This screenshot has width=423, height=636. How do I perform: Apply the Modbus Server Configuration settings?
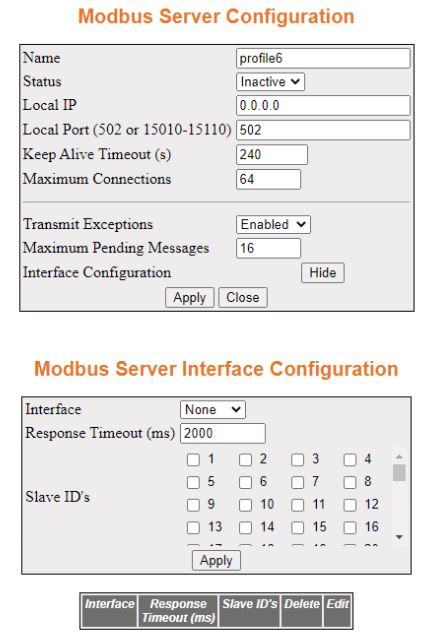point(189,297)
